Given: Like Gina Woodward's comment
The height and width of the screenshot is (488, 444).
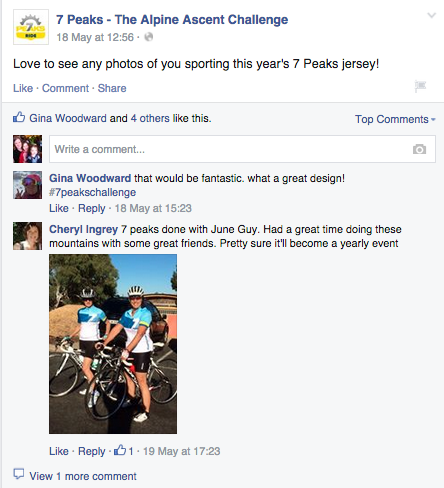Looking at the screenshot, I should (x=59, y=208).
